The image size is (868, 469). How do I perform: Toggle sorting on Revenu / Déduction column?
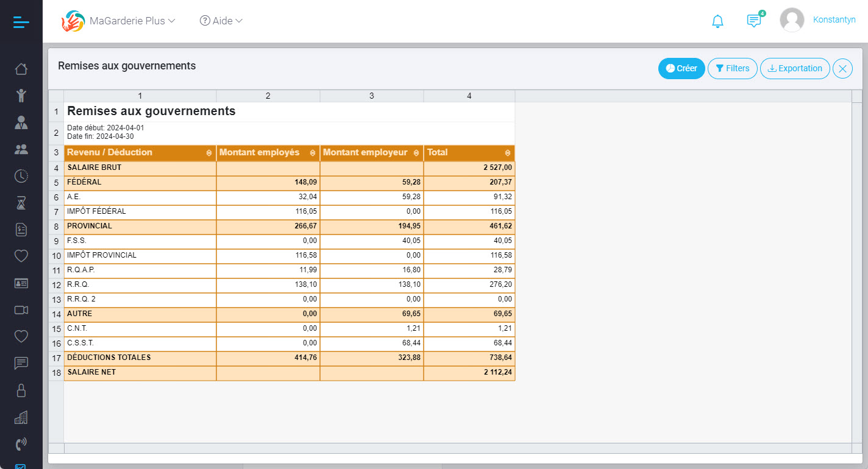pyautogui.click(x=208, y=152)
